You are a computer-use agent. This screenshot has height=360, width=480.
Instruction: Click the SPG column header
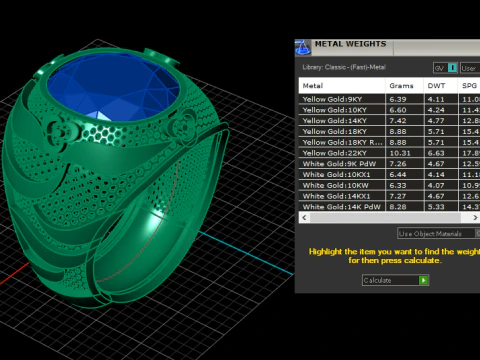[x=469, y=86]
